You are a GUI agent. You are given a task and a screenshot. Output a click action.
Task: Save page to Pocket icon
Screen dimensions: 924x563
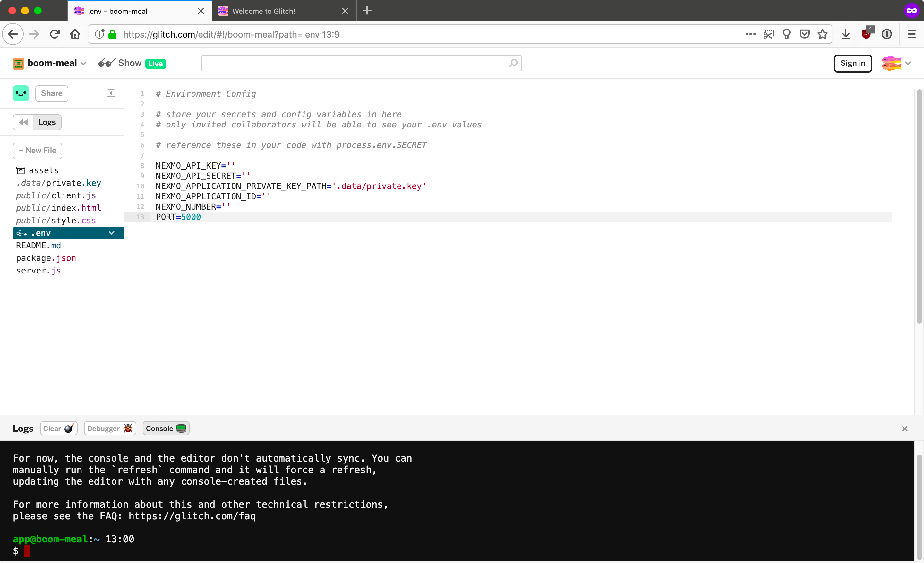[x=804, y=34]
